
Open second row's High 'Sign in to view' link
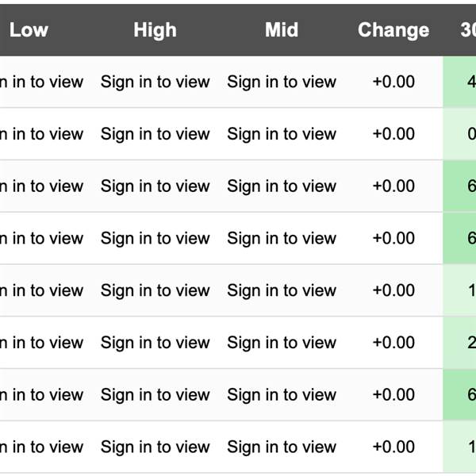[x=155, y=134]
